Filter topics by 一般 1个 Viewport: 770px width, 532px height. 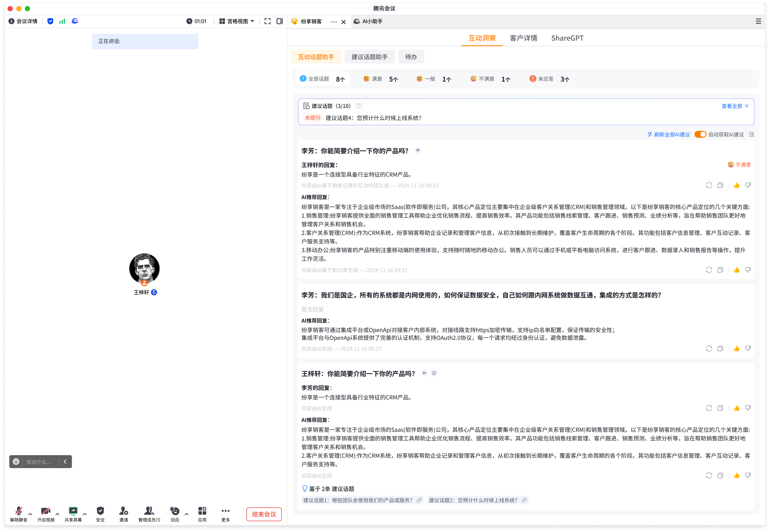(434, 79)
